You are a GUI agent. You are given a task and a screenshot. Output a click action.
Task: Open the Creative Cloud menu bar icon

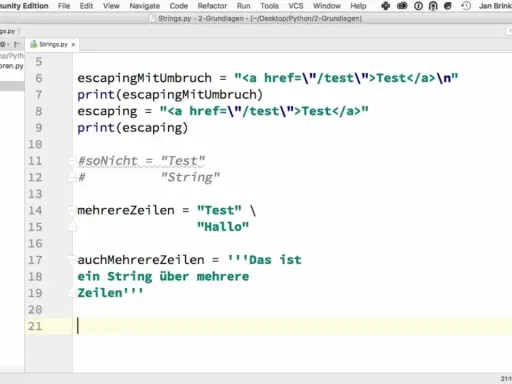(x=402, y=6)
